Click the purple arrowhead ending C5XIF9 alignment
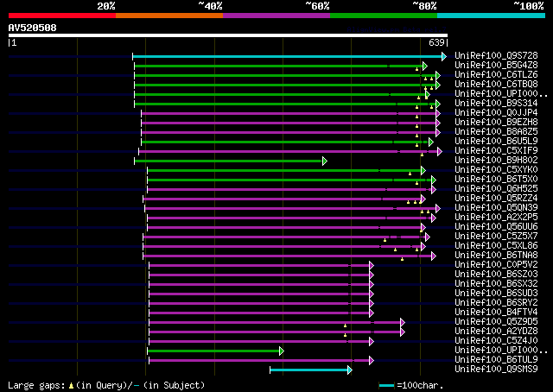Screen dimensions: 553x392 click(x=440, y=152)
